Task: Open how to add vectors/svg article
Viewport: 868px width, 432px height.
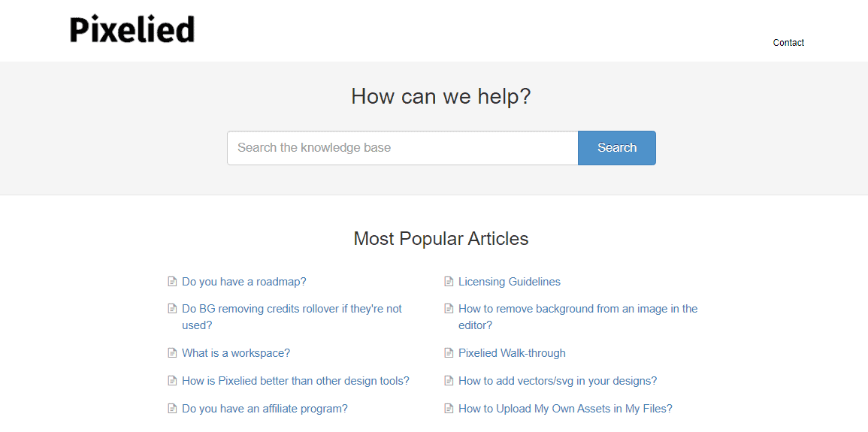Action: pyautogui.click(x=557, y=381)
